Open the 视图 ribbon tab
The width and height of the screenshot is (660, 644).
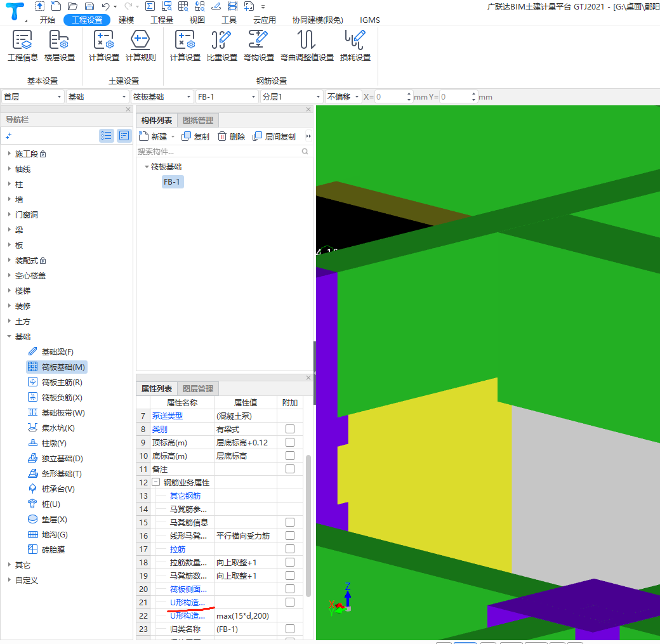(197, 20)
